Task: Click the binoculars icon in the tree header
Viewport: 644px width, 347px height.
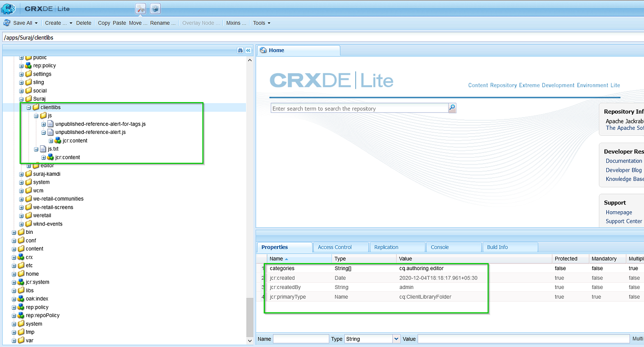Action: click(x=240, y=50)
